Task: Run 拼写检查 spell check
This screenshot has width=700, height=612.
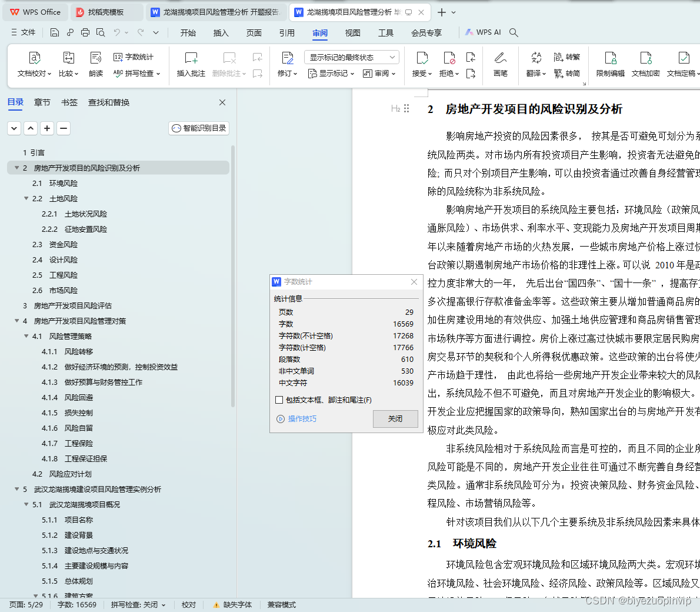Action: pyautogui.click(x=136, y=73)
